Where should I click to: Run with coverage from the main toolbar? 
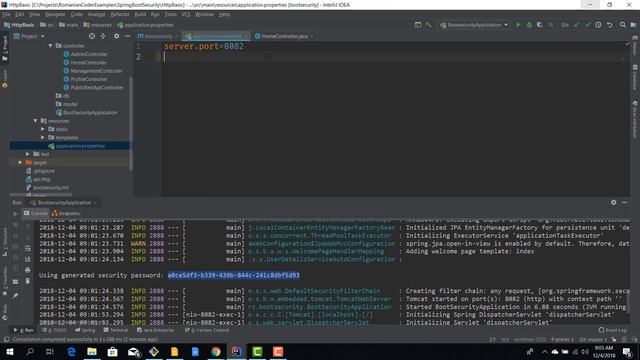tap(540, 25)
